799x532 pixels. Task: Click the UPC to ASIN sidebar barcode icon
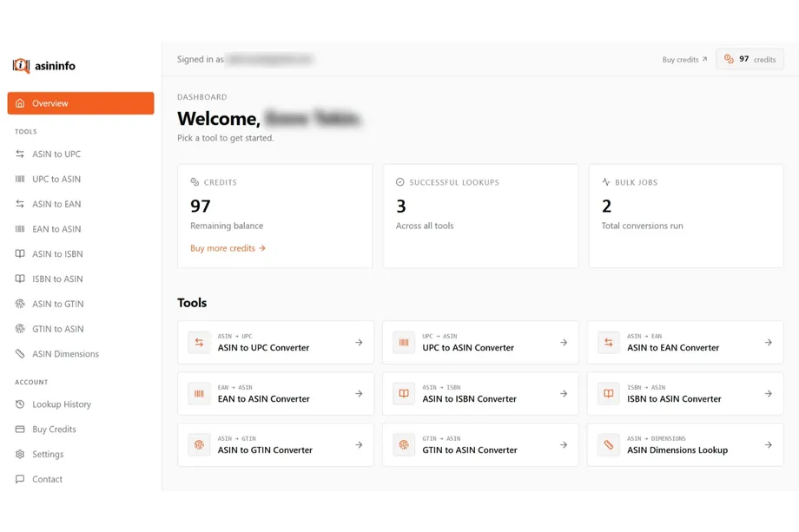click(20, 179)
